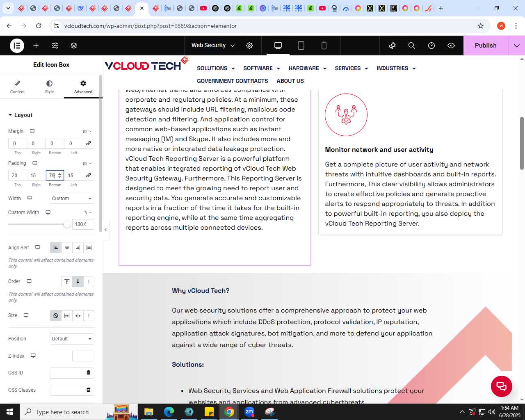The width and height of the screenshot is (525, 420).
Task: Open the SERVICES menu item
Action: [x=352, y=68]
